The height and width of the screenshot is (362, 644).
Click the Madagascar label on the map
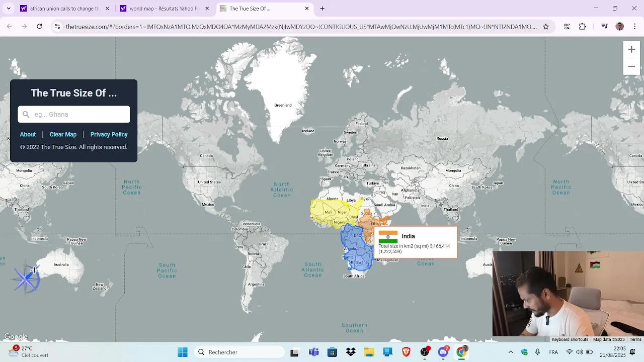tap(387, 260)
